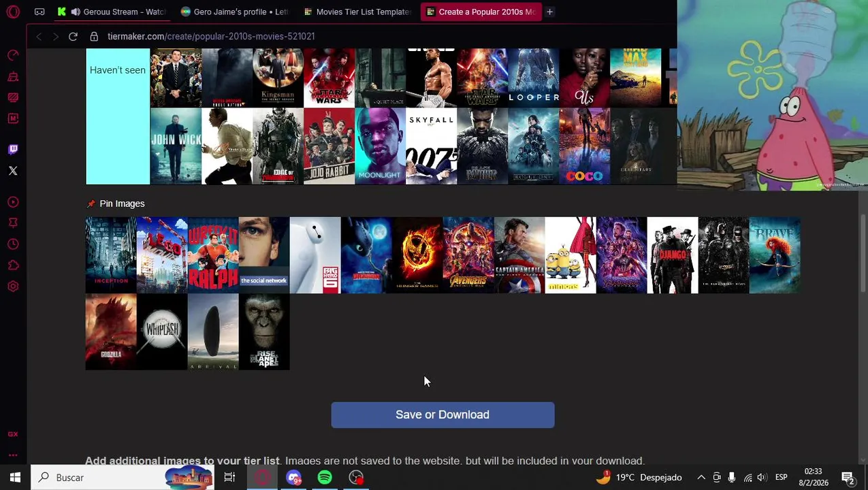Viewport: 868px width, 490px height.
Task: Open browser Settings gear in sidebar
Action: point(13,287)
